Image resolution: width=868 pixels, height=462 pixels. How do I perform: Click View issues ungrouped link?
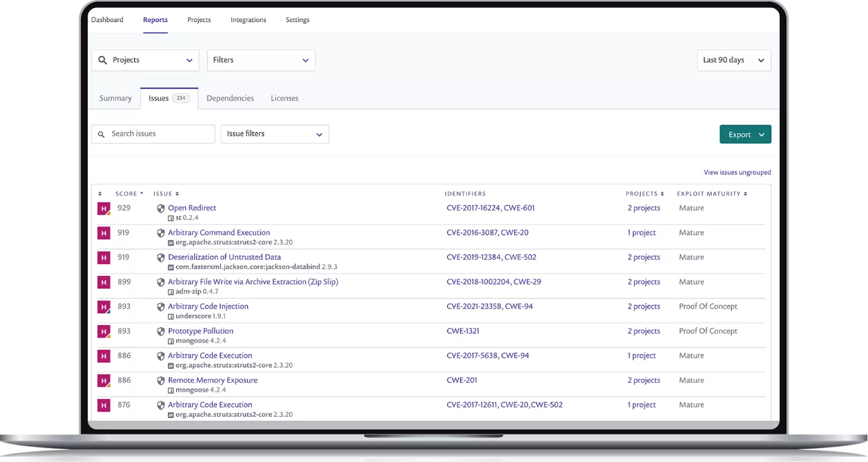(737, 173)
